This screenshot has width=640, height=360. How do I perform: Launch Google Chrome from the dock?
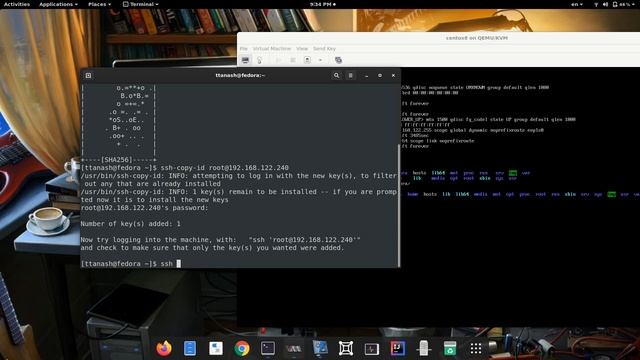point(242,348)
